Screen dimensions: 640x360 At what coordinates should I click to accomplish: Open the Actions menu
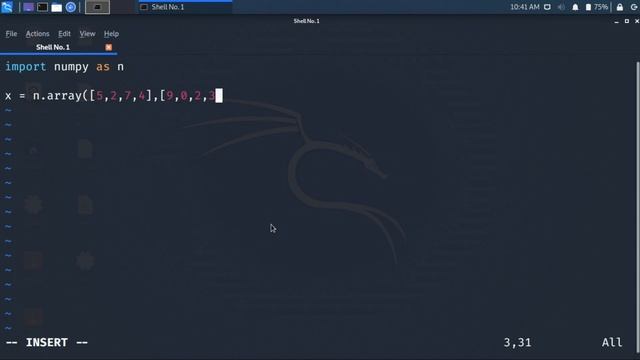coord(38,34)
